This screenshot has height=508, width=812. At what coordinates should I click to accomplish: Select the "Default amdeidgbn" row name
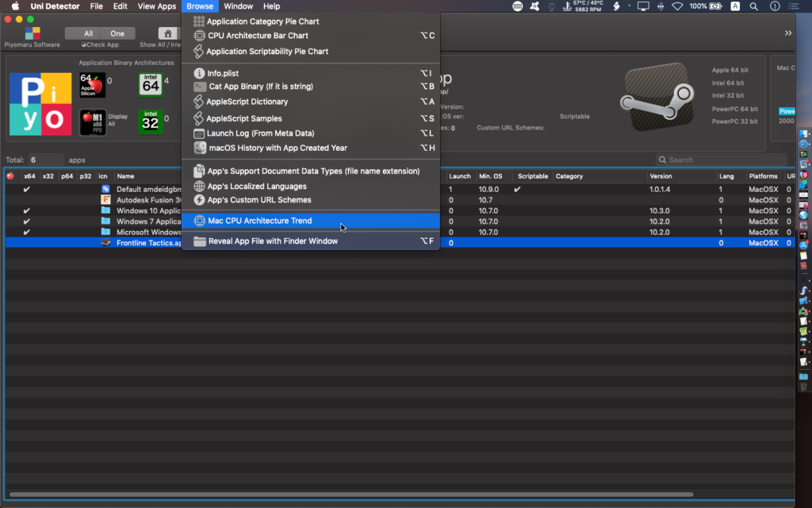point(149,189)
